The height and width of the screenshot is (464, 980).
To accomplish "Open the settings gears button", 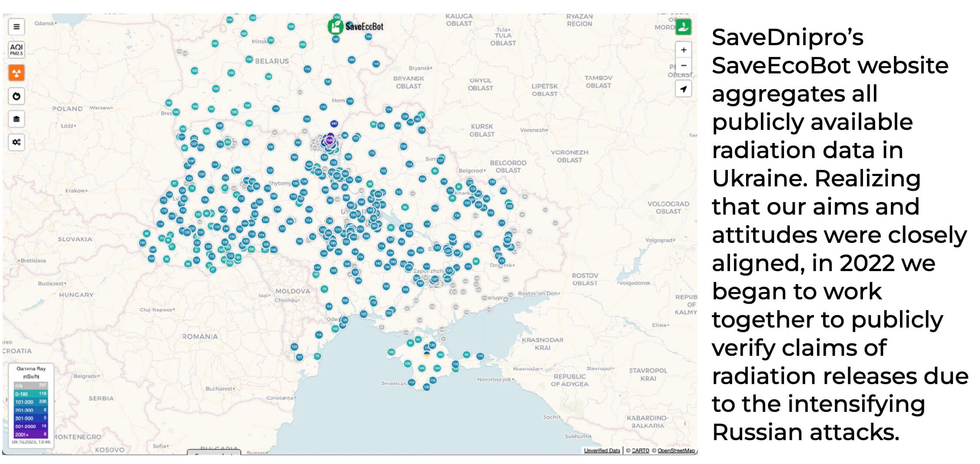I will [x=17, y=142].
